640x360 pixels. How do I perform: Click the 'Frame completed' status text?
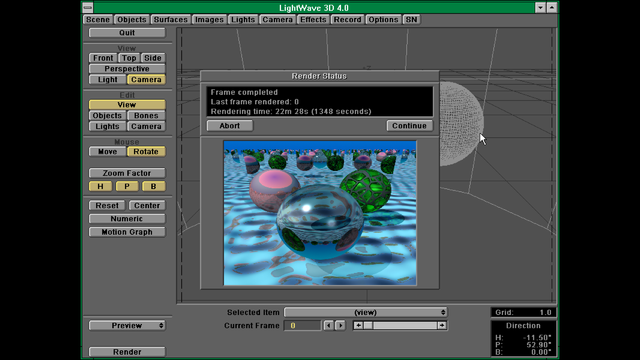[244, 92]
